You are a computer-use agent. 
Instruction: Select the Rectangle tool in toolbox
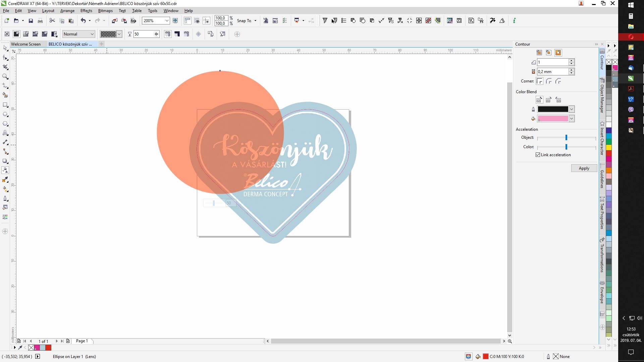pyautogui.click(x=5, y=105)
